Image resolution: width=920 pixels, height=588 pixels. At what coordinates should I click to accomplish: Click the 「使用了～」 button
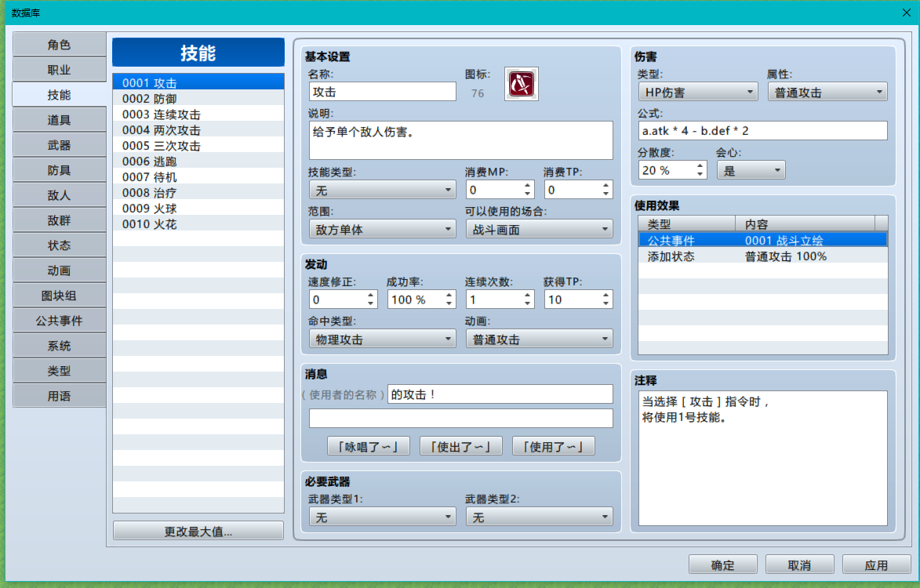coord(553,446)
